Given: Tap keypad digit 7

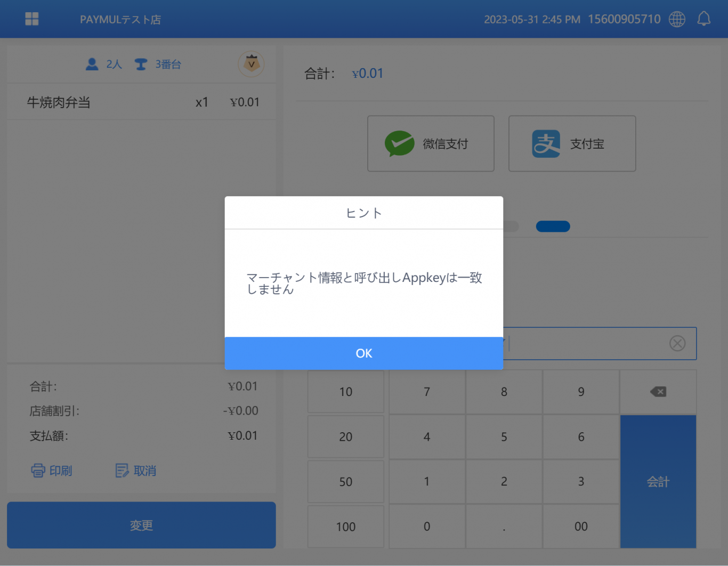Looking at the screenshot, I should click(x=427, y=392).
